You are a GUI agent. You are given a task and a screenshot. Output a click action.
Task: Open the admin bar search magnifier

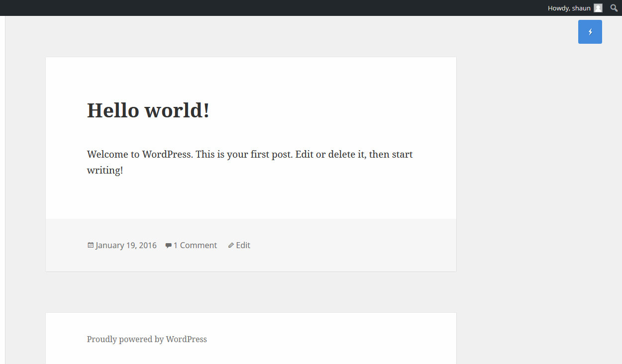[614, 8]
